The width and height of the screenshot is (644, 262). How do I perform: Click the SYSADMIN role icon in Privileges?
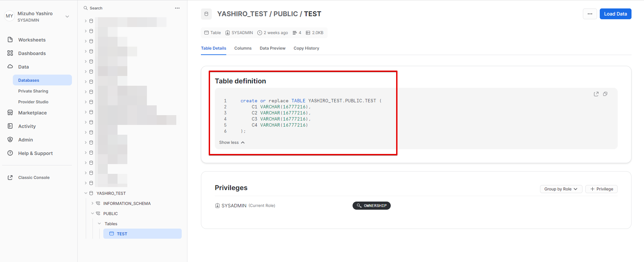(x=217, y=206)
